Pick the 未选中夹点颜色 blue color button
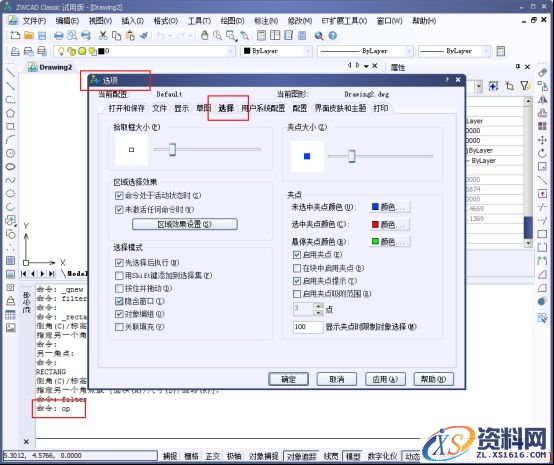Screen dimensions: 554x465 point(390,207)
